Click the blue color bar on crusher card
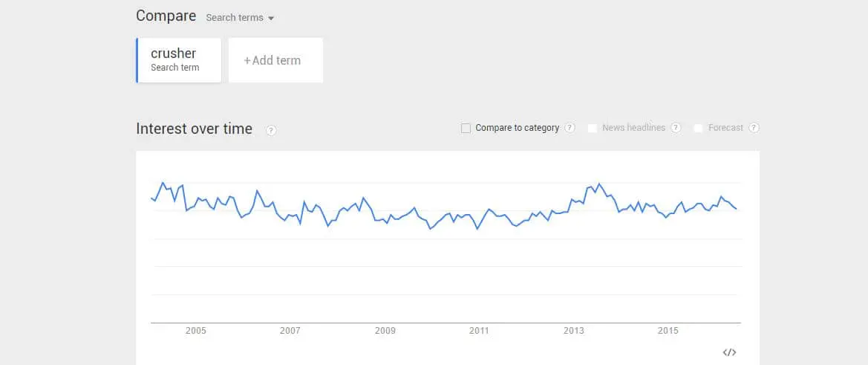 [x=137, y=60]
